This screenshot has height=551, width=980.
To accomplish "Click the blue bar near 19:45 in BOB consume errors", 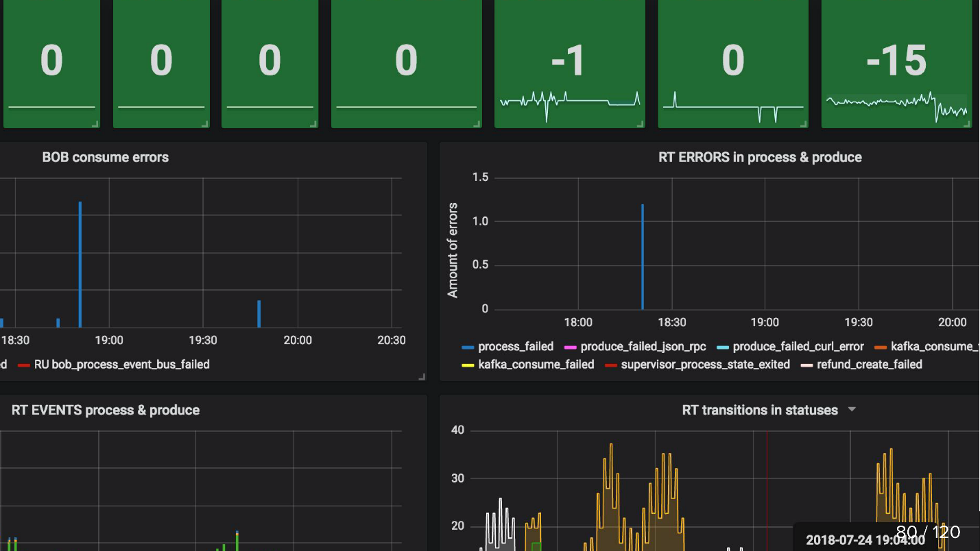I will click(259, 314).
